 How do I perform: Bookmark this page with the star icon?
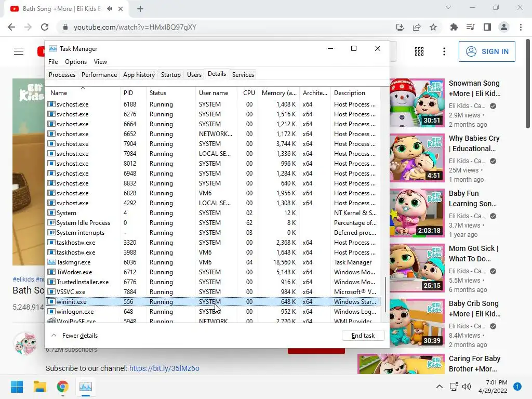point(433,27)
